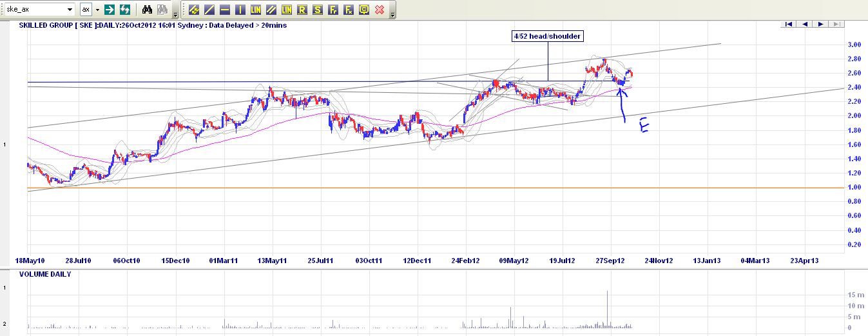Expand the first toolbar options chevron

click(175, 14)
